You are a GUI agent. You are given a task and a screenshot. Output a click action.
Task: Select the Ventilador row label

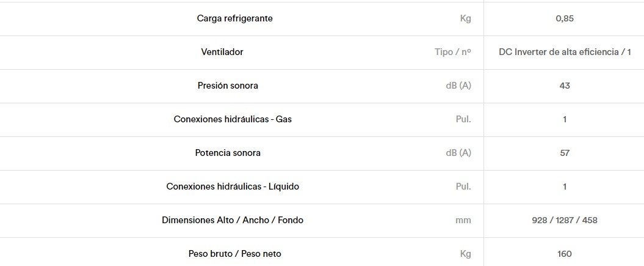click(222, 52)
